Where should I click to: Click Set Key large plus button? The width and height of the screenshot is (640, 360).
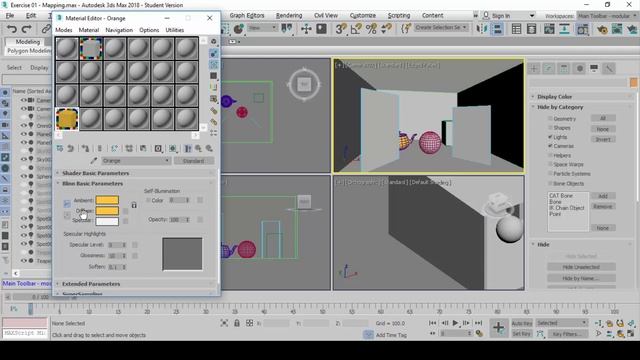click(x=498, y=328)
